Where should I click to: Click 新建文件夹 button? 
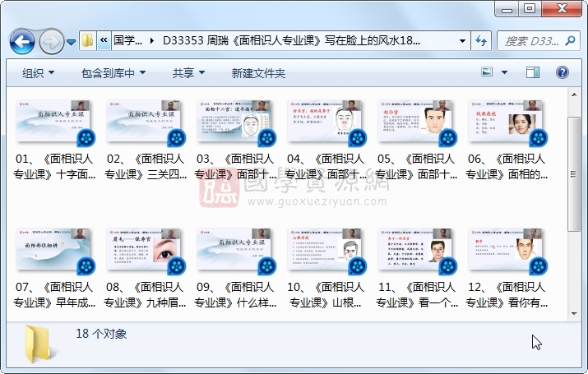[258, 73]
